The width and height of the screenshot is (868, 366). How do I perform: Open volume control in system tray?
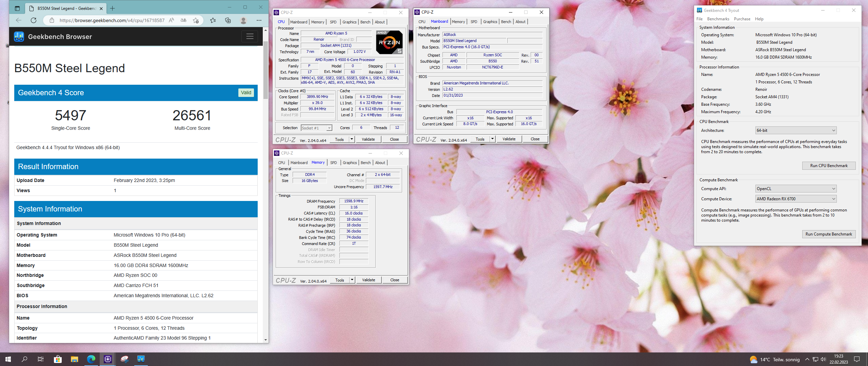pyautogui.click(x=823, y=359)
